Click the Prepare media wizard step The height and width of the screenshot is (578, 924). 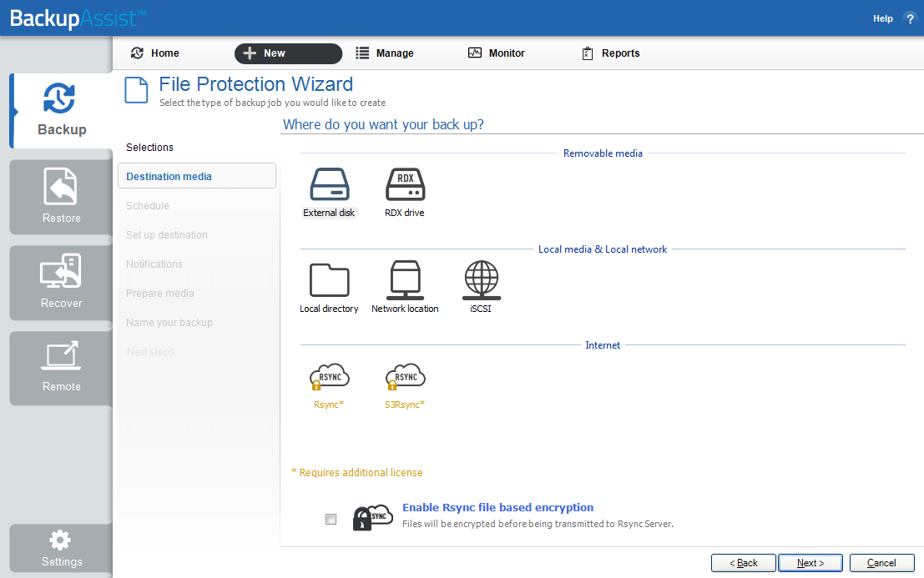point(159,293)
